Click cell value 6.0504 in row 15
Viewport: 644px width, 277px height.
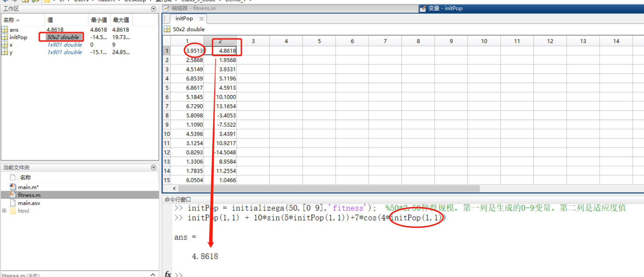(194, 180)
